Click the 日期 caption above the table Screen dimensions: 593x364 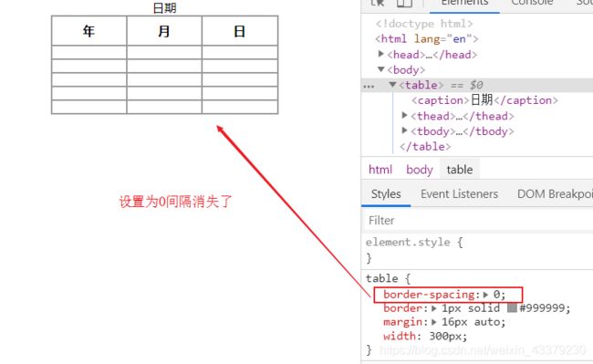[164, 8]
